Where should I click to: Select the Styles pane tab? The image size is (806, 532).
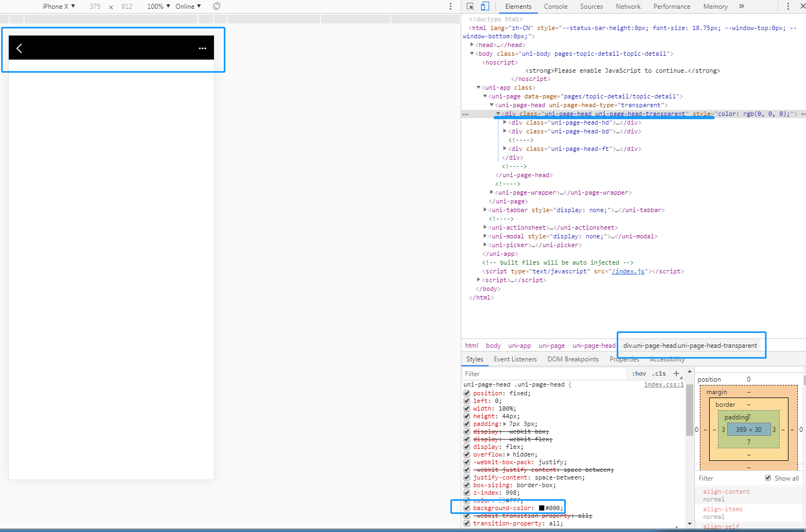pyautogui.click(x=474, y=359)
